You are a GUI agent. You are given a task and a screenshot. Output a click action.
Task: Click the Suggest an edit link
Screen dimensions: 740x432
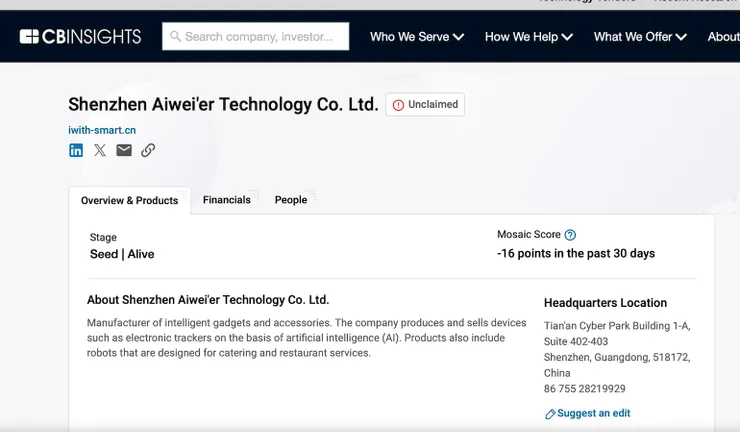594,413
